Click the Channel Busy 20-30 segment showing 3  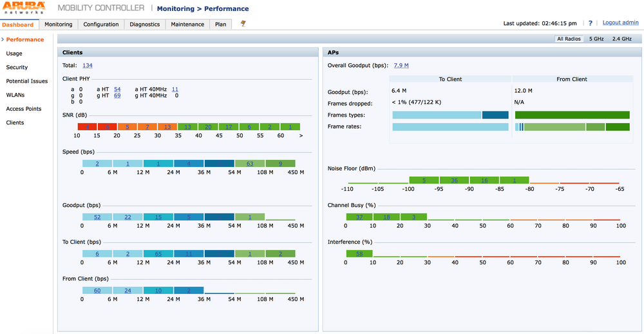pos(413,217)
